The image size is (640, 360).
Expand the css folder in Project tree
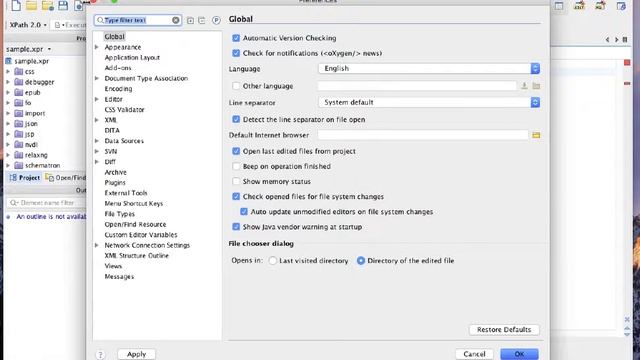pyautogui.click(x=8, y=71)
